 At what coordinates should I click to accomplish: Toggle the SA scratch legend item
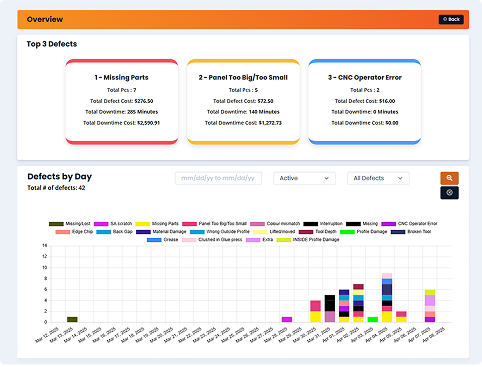[113, 224]
